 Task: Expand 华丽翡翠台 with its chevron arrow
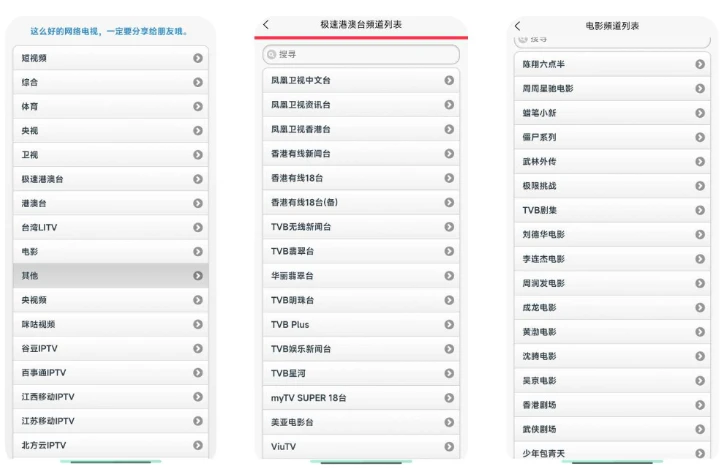[x=449, y=275]
